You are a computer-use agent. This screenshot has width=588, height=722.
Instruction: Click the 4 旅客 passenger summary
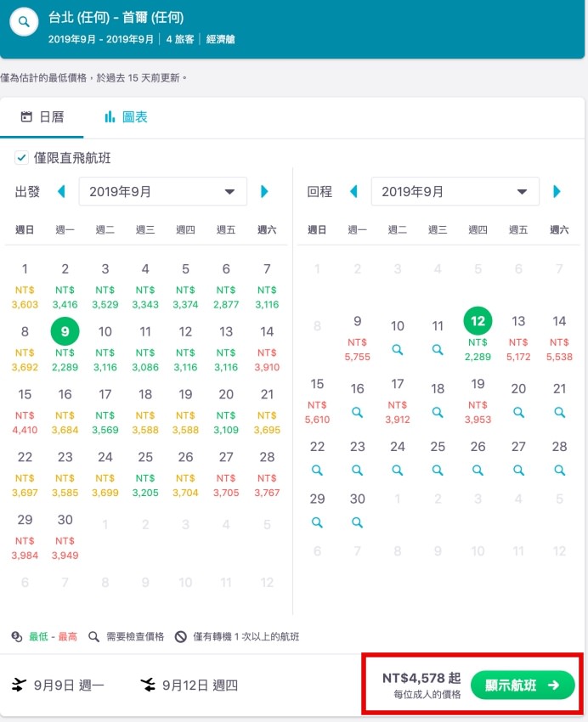pyautogui.click(x=180, y=39)
